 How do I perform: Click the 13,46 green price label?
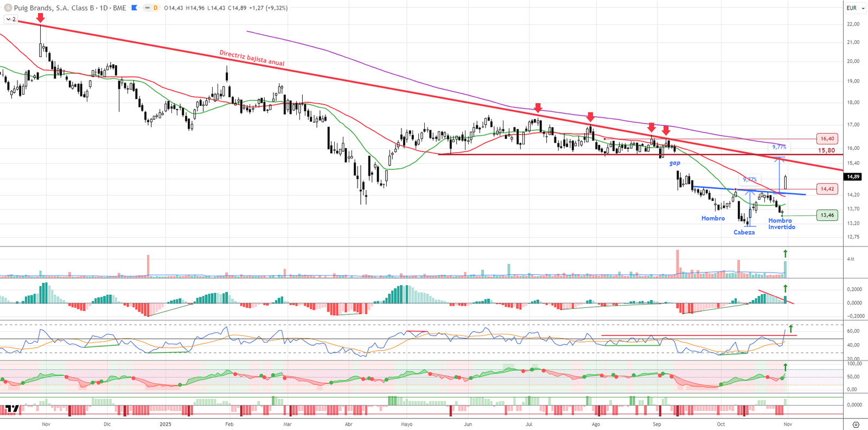click(x=827, y=215)
